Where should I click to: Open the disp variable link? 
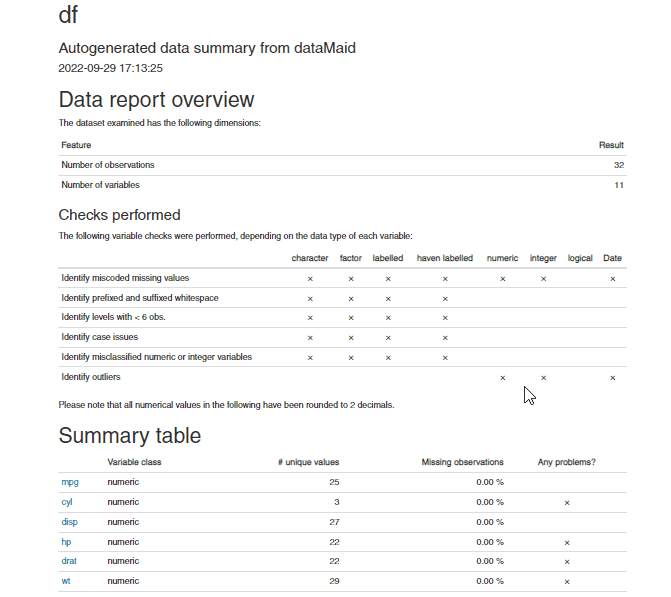coord(69,522)
